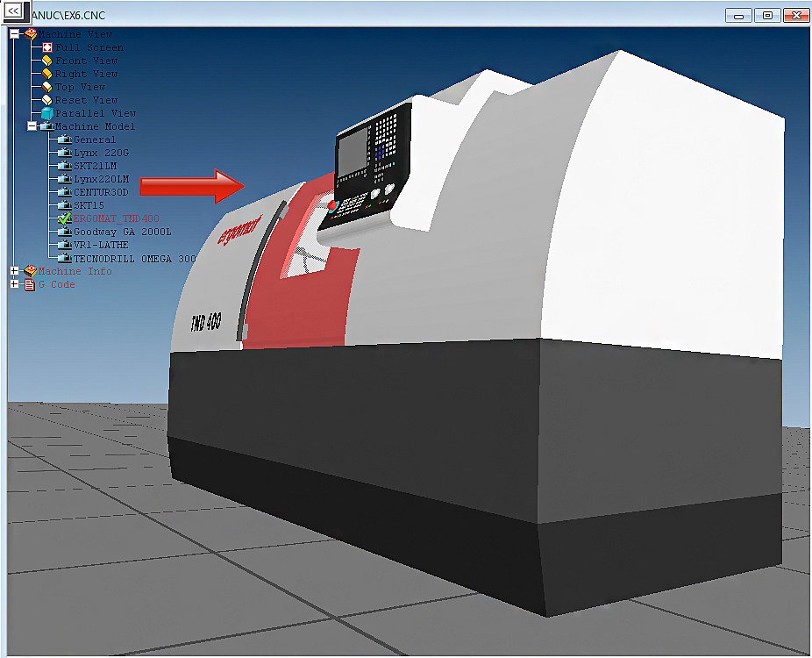Click the Reset View icon
This screenshot has width=812, height=658.
click(x=47, y=100)
